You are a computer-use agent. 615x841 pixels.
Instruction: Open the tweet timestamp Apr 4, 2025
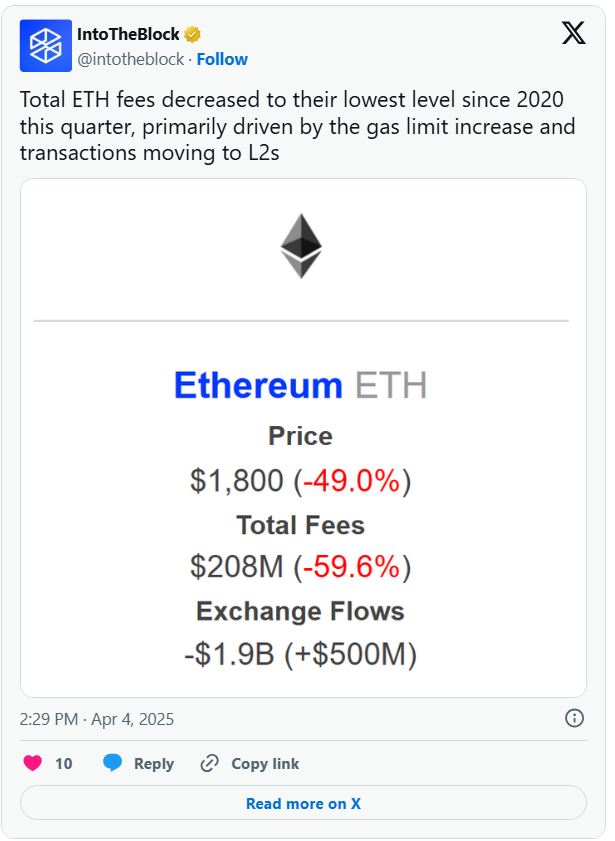coord(97,719)
